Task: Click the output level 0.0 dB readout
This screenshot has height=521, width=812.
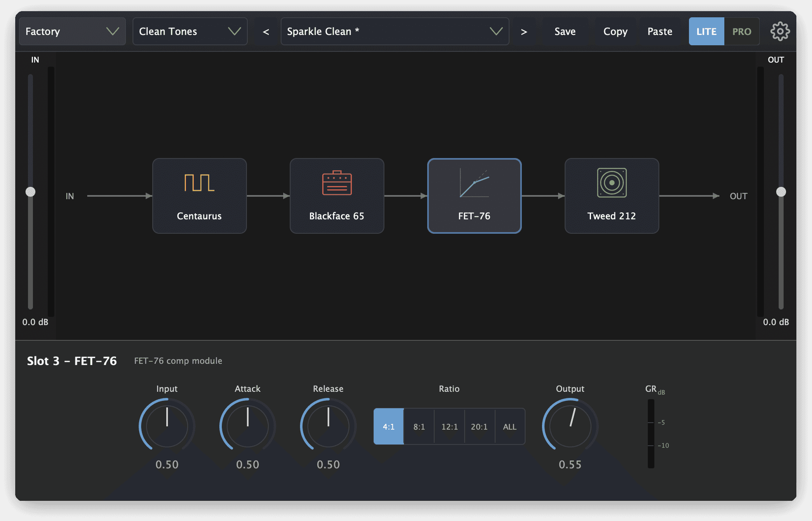Action: (776, 322)
